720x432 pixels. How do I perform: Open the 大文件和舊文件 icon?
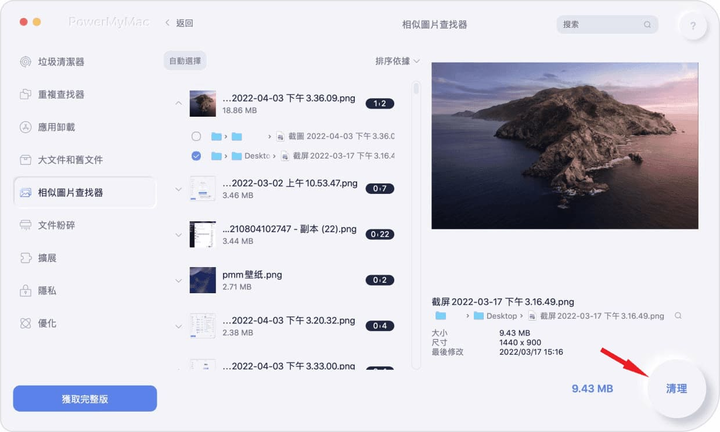tap(25, 160)
